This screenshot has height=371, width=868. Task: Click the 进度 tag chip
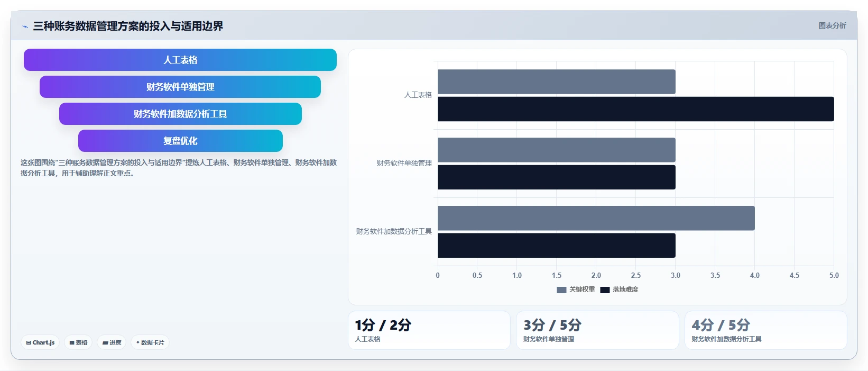tap(112, 342)
